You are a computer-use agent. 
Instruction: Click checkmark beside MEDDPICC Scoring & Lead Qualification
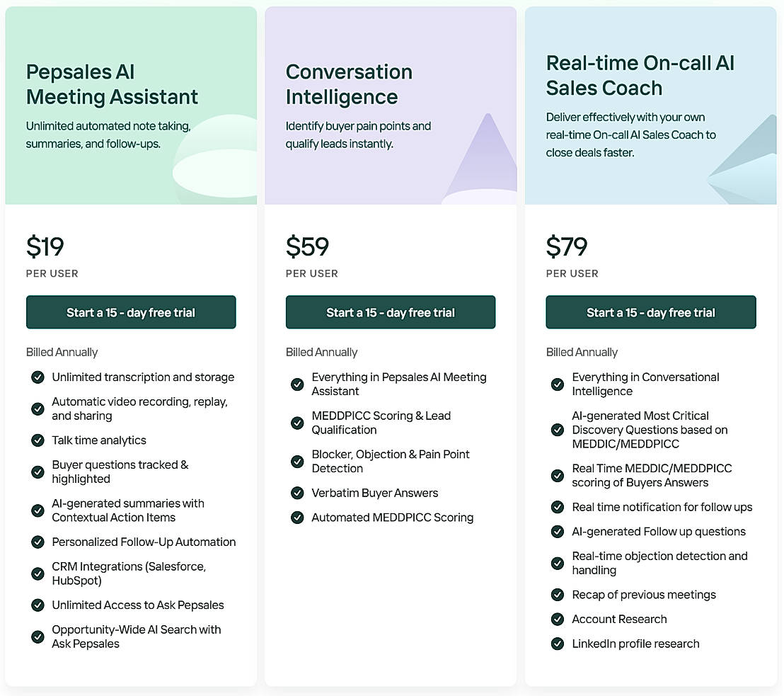[x=297, y=423]
